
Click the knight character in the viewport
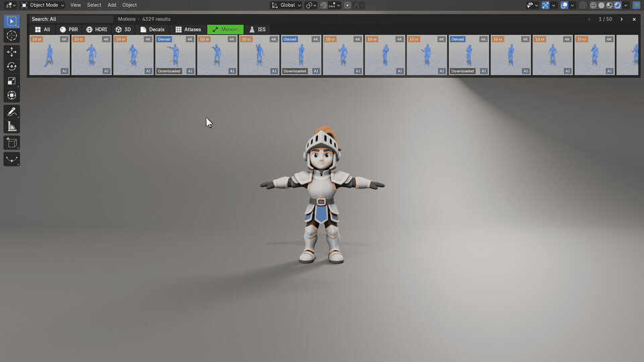pos(323,195)
